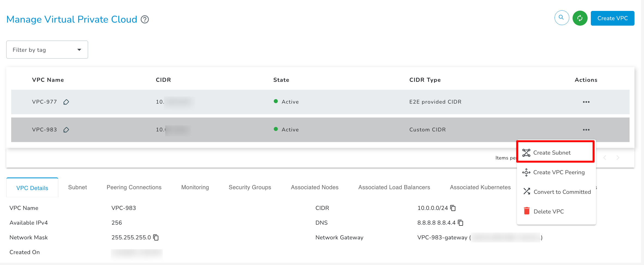Copy the DNS server addresses

(461, 222)
